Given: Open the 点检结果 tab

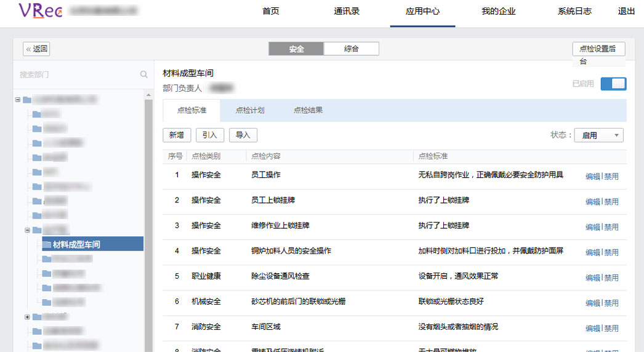Looking at the screenshot, I should pos(308,110).
